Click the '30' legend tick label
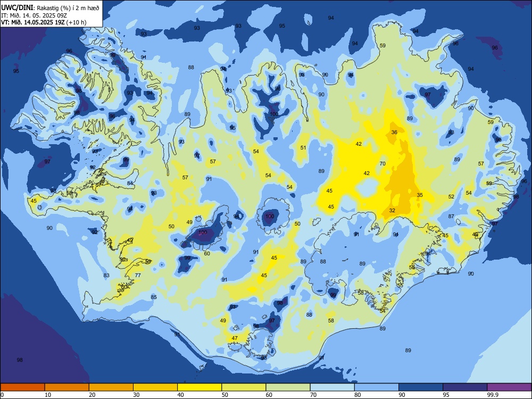Screen dimensions: 532x399 [x=136, y=395]
